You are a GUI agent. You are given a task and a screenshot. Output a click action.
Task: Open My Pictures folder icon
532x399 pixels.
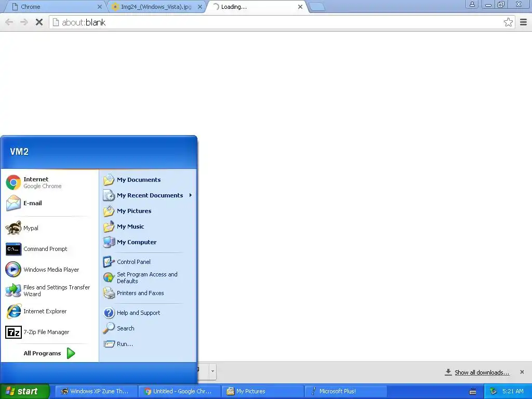coord(109,211)
